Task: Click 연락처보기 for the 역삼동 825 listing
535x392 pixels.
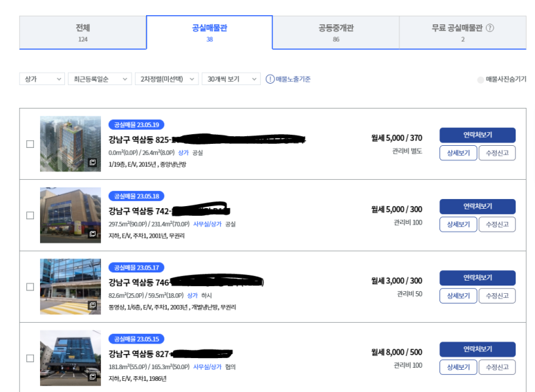Action: (x=477, y=135)
